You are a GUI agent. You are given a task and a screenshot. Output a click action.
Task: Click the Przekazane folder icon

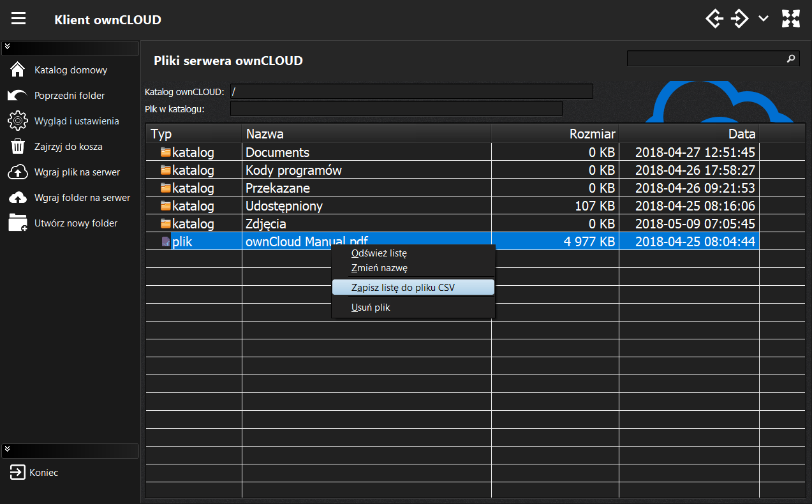tap(166, 188)
